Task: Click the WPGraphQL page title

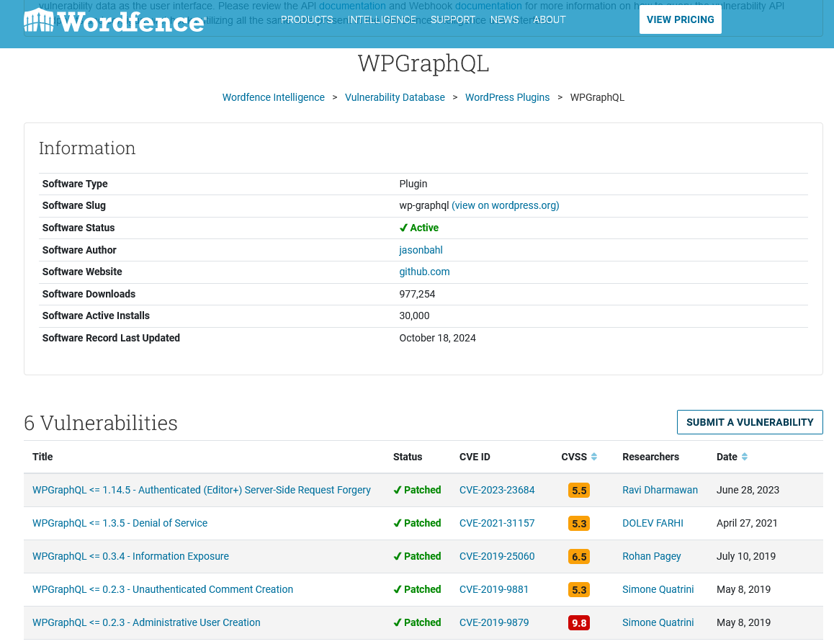Action: 423,63
